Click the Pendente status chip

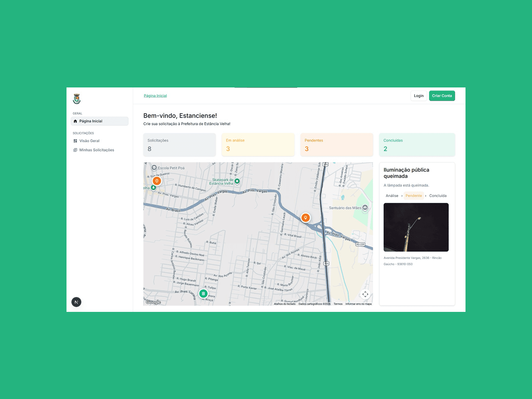click(414, 196)
